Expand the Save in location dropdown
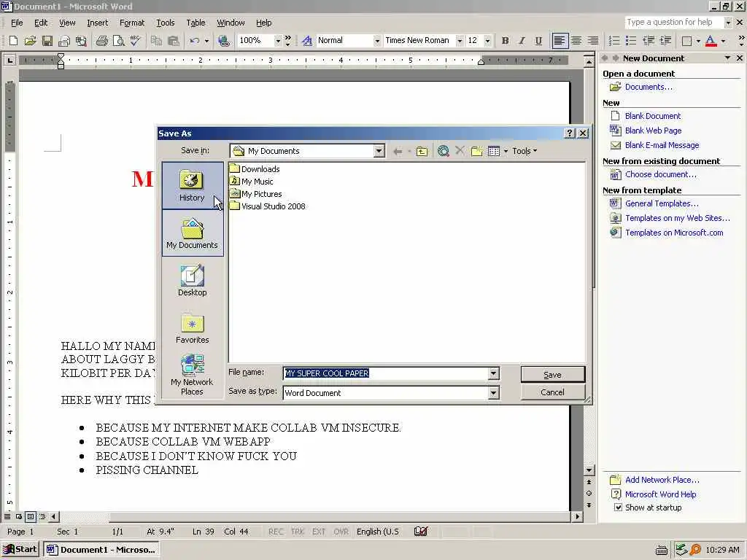Screen dimensions: 747x560 [379, 151]
